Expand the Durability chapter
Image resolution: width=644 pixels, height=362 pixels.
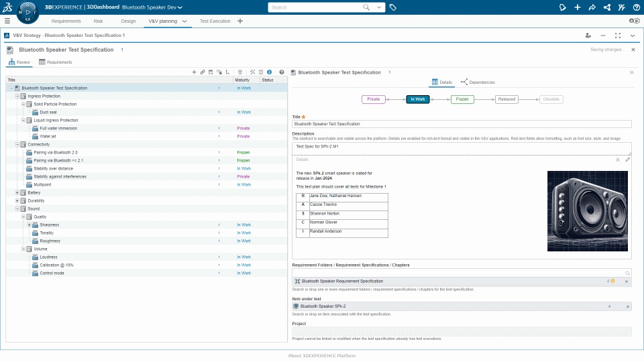[x=17, y=200]
